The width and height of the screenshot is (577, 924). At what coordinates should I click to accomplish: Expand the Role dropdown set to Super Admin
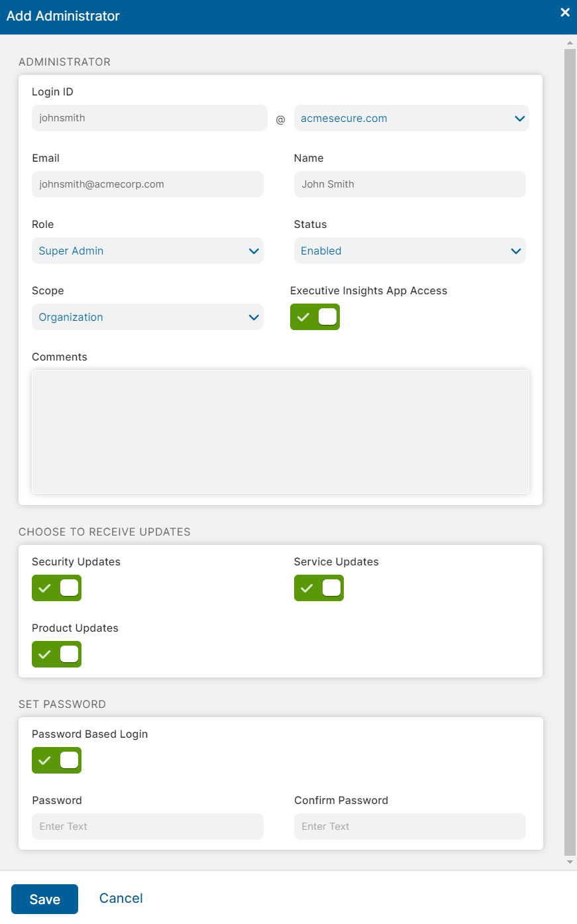pyautogui.click(x=147, y=251)
